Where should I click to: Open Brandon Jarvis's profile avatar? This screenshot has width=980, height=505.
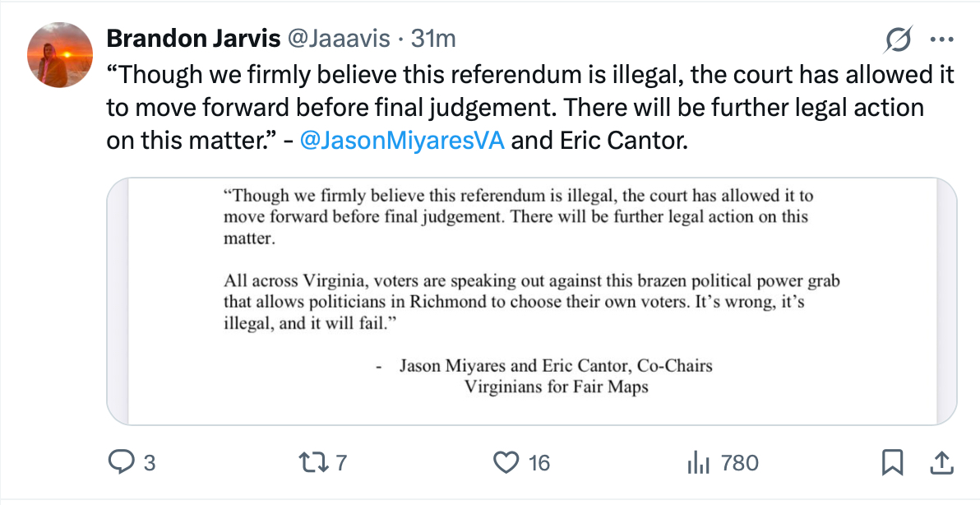[59, 54]
